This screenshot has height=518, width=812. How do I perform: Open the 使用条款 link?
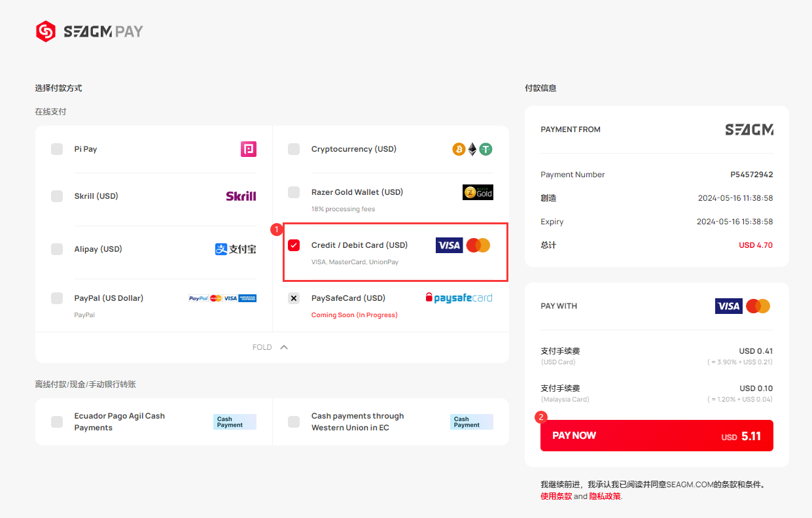(x=556, y=496)
